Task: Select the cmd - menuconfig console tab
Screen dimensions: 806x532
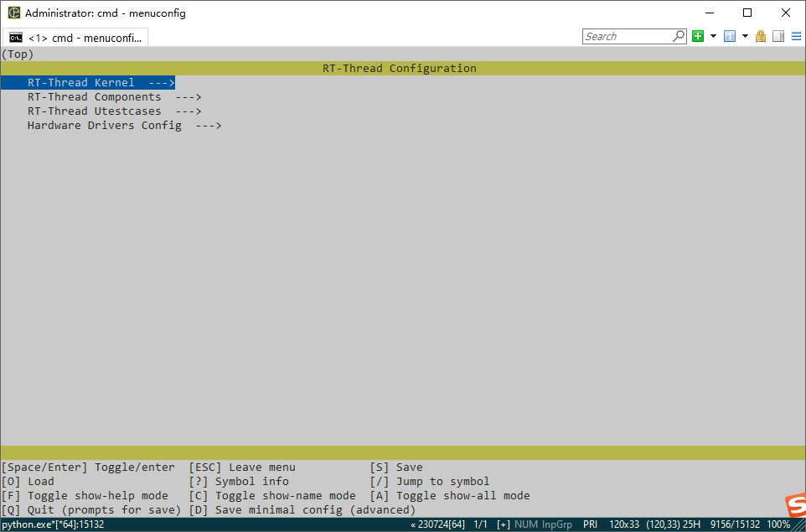Action: [x=75, y=38]
